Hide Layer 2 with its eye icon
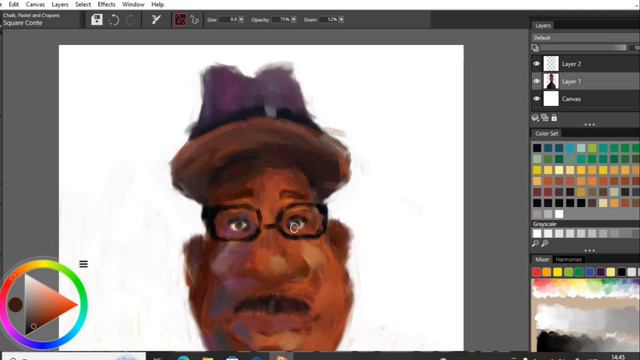The width and height of the screenshot is (640, 360). tap(536, 64)
